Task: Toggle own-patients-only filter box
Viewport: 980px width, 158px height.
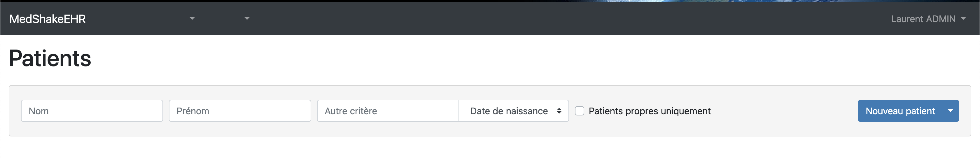Action: point(580,111)
